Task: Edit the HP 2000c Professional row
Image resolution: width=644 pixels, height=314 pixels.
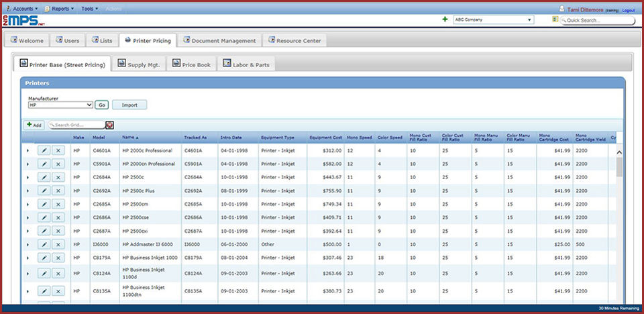Action: click(x=44, y=150)
